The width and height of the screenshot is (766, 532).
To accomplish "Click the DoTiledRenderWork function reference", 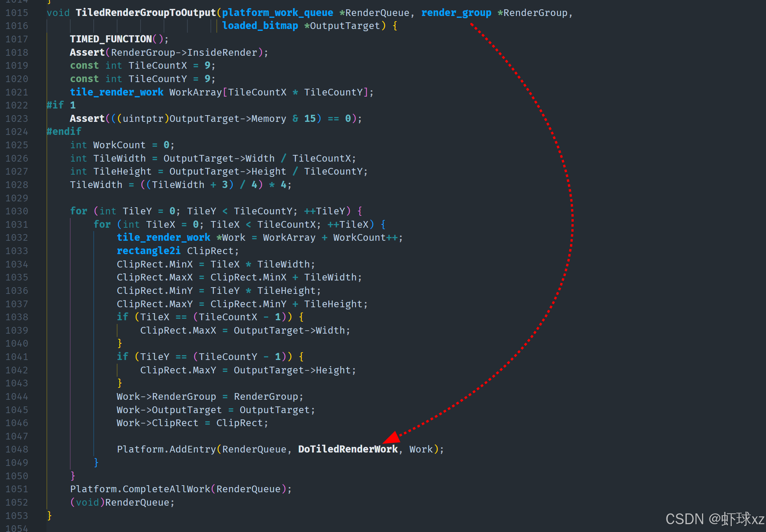I will coord(348,449).
